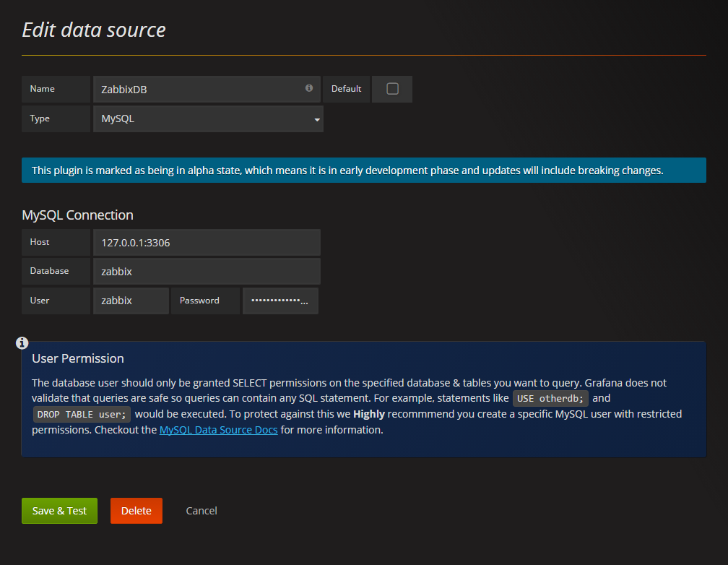Click the USE otherdb; code snippet
Image resolution: width=728 pixels, height=565 pixels.
pos(550,397)
